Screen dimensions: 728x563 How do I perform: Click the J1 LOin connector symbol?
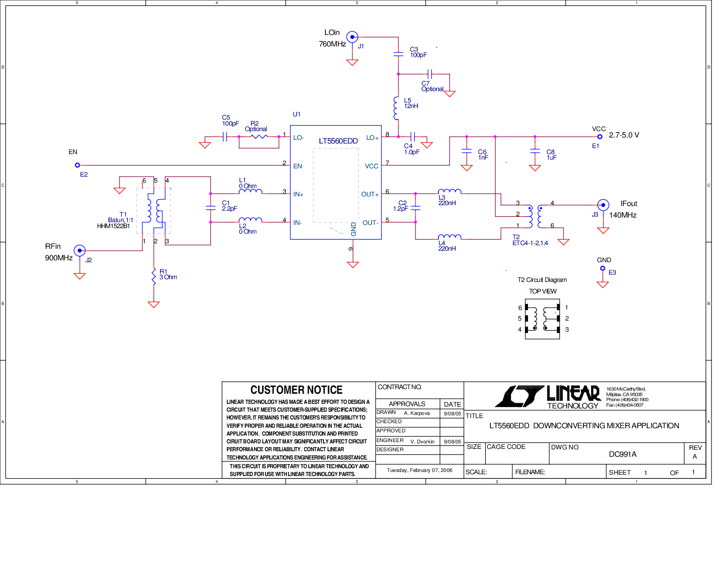[352, 37]
